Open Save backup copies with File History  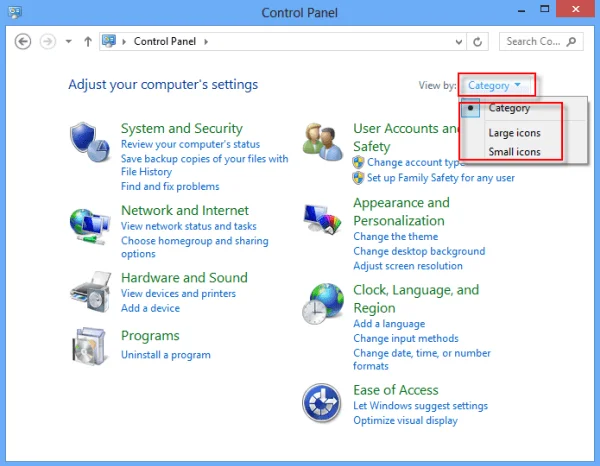tap(204, 165)
